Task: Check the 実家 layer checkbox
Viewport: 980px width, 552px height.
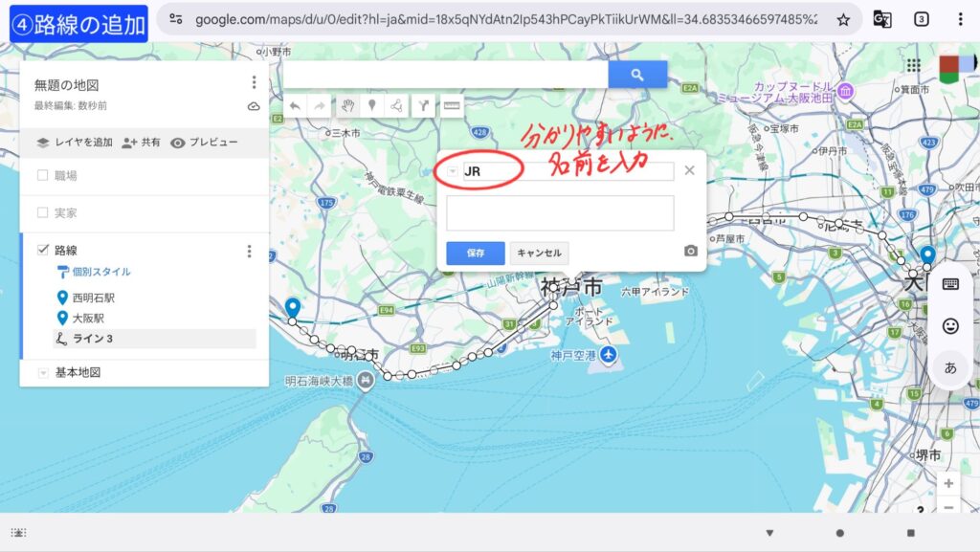Action: 42,212
